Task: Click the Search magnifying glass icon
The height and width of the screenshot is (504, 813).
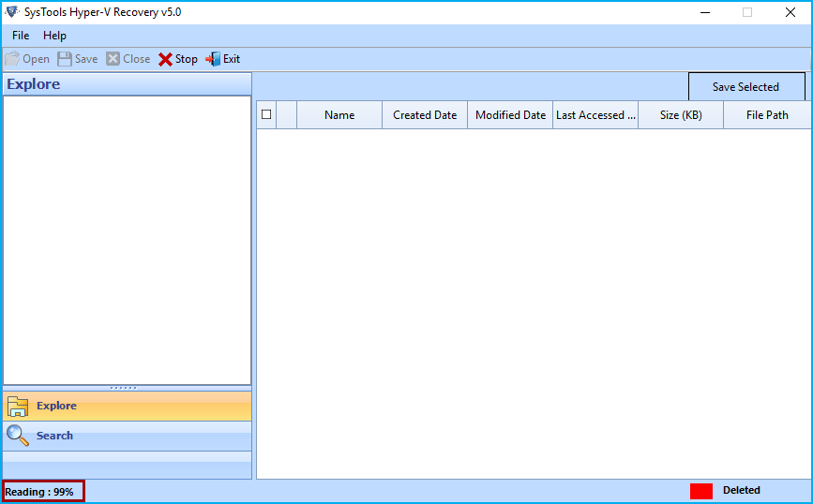Action: tap(18, 436)
